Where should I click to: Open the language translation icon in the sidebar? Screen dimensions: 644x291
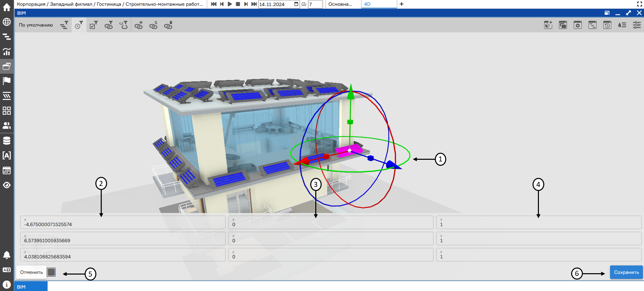(7, 270)
